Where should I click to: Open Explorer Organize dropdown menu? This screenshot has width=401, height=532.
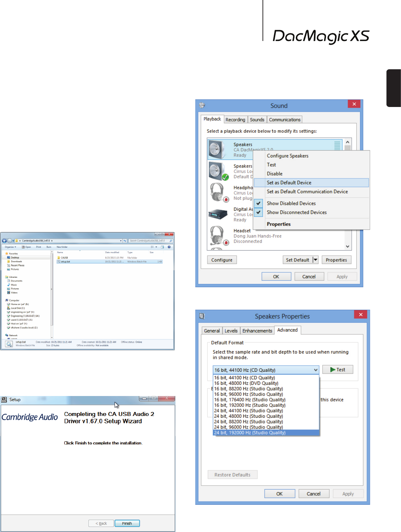(x=10, y=247)
